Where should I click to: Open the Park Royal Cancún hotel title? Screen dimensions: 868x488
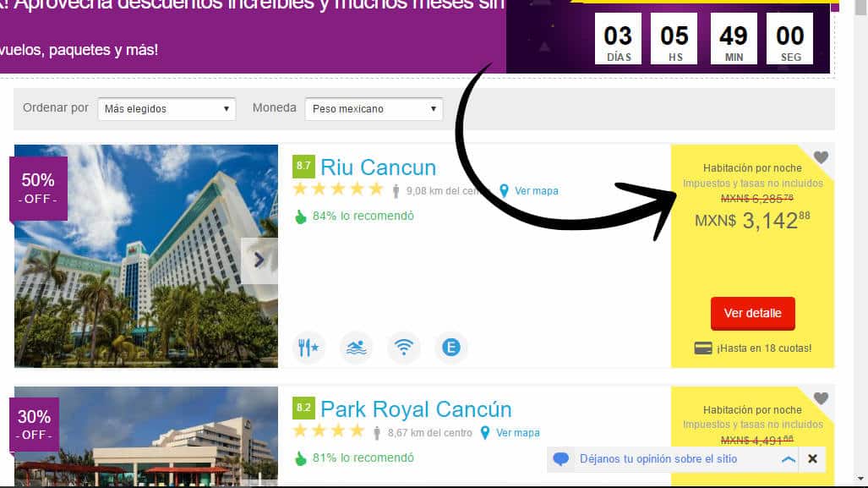point(417,409)
